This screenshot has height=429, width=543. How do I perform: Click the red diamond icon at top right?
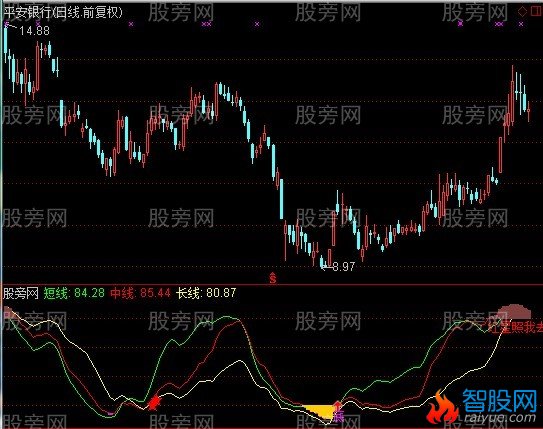[x=522, y=12]
